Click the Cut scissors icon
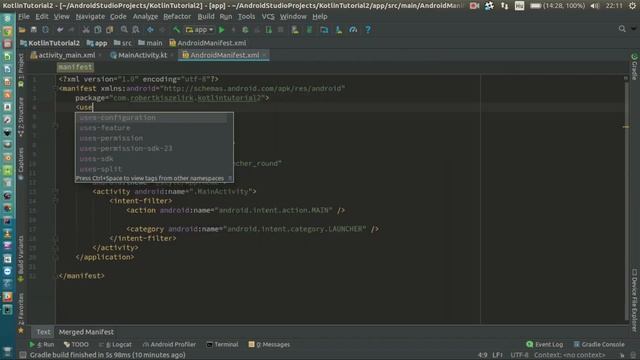 tap(86, 30)
